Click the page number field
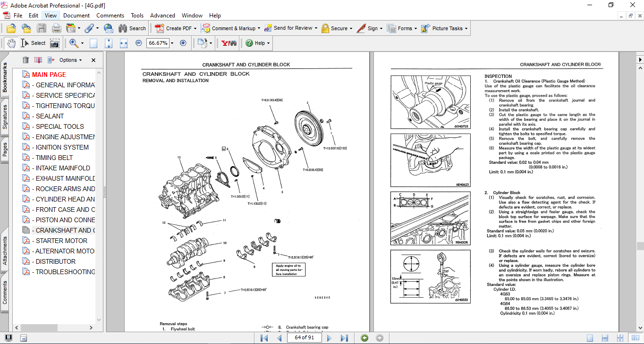The image size is (644, 344). point(304,338)
